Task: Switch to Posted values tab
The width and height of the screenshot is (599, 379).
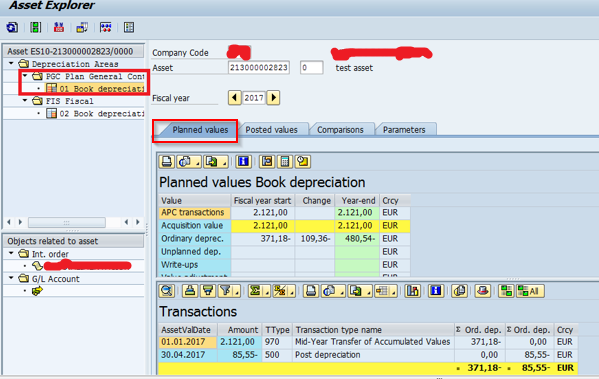Action: (x=271, y=130)
